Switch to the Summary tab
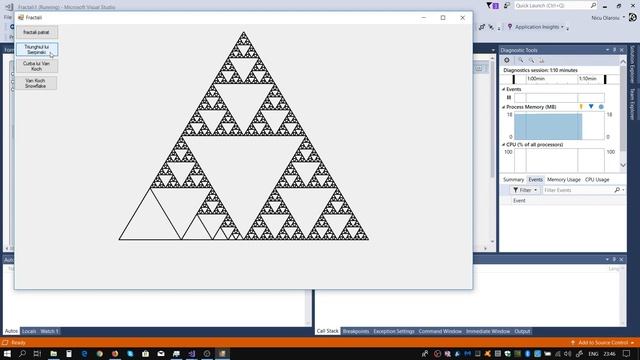 [513, 180]
